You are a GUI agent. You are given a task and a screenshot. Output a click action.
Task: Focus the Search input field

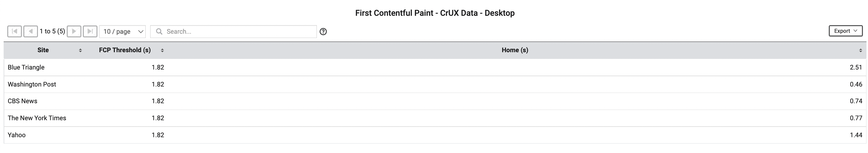tap(233, 31)
